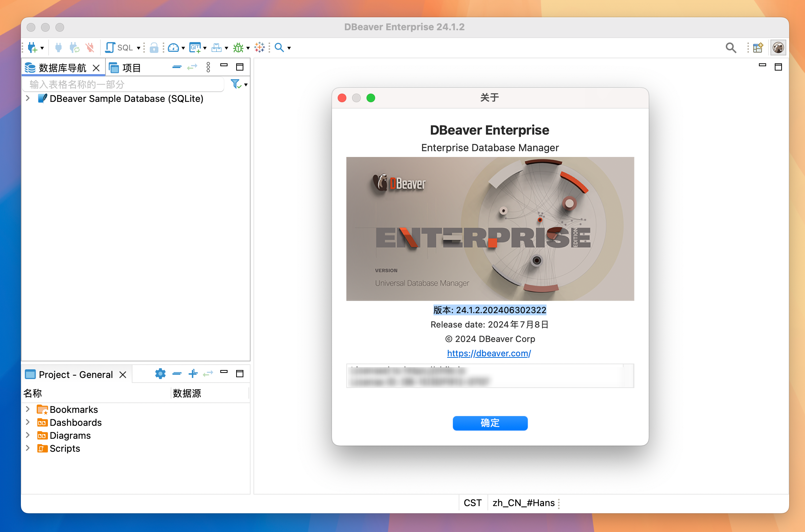Minimize the editor area panel
Image resolution: width=805 pixels, height=532 pixels.
point(762,65)
